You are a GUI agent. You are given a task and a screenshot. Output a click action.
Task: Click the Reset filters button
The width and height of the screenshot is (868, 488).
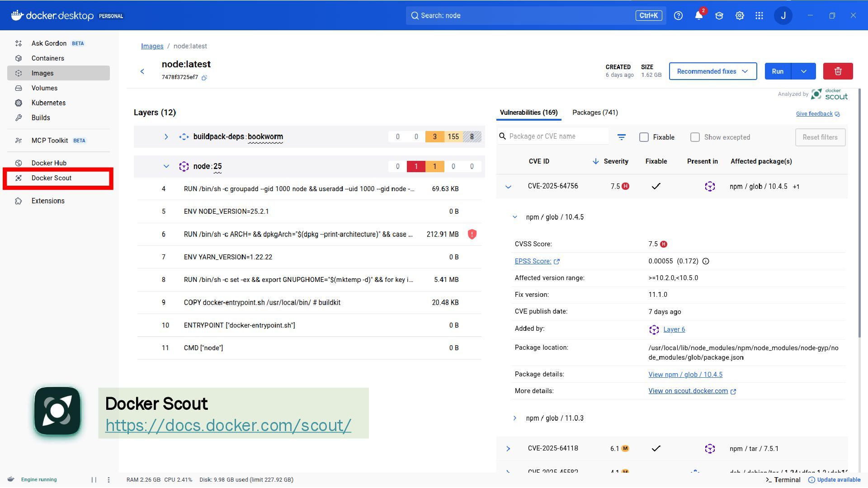coord(820,137)
